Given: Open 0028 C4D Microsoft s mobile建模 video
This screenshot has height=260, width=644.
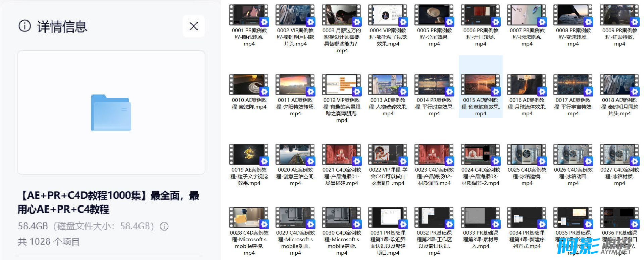Looking at the screenshot, I should (249, 218).
